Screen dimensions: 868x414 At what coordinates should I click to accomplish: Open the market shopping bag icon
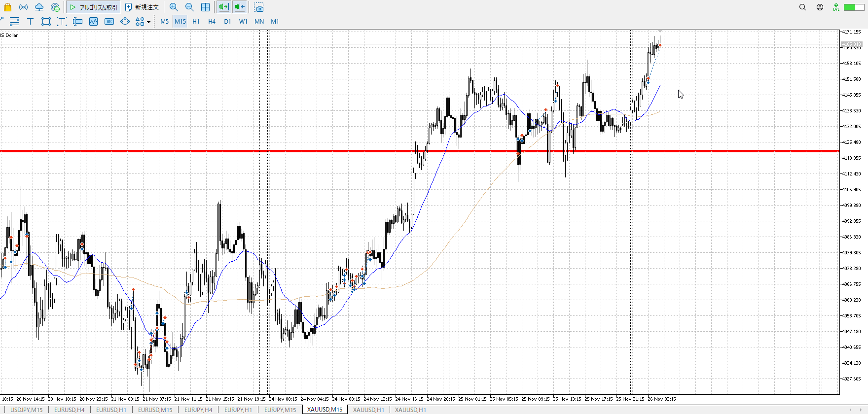coord(7,7)
